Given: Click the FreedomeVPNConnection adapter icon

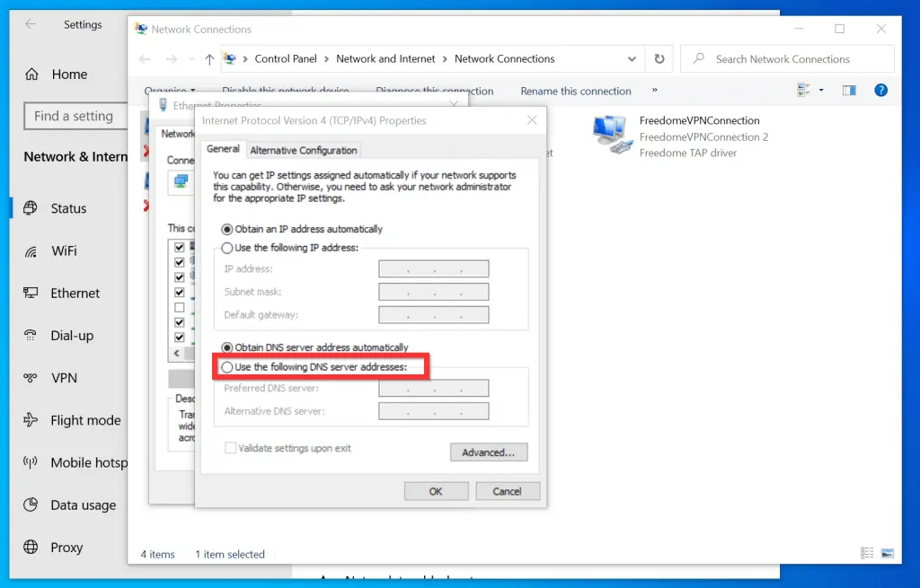Looking at the screenshot, I should (x=613, y=135).
